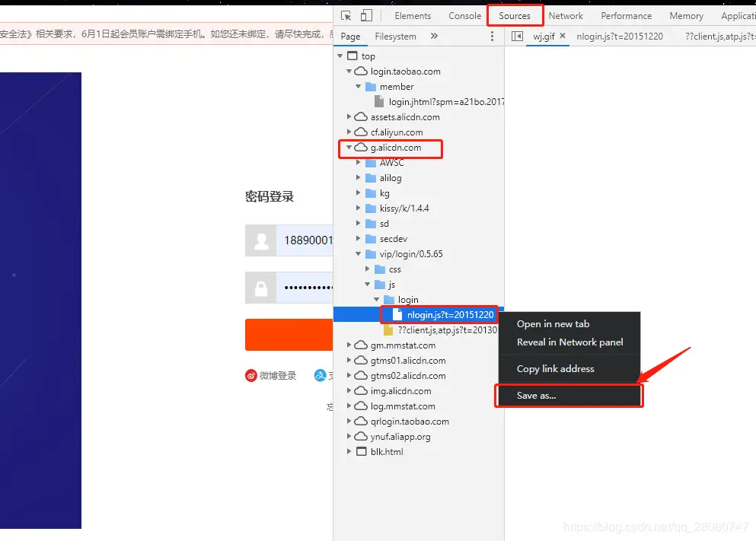Collapse the member folder

(358, 87)
